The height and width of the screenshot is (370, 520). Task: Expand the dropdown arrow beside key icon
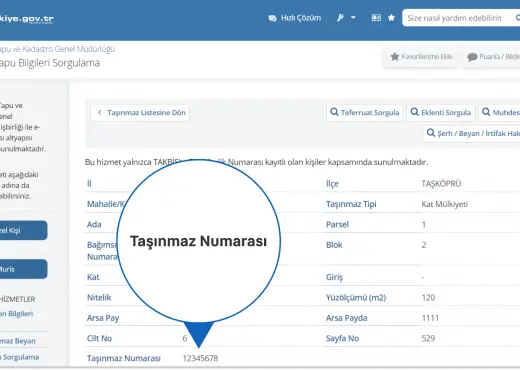[353, 17]
